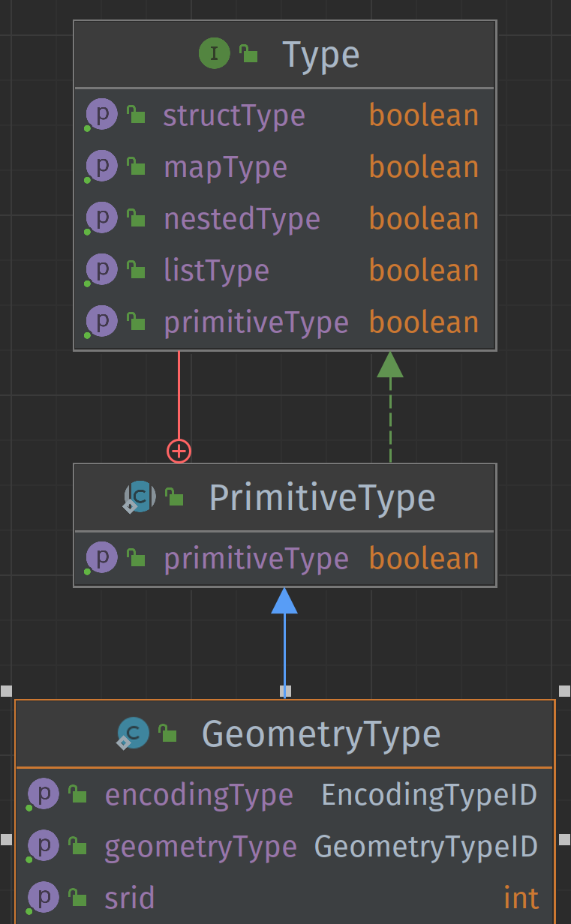This screenshot has width=571, height=924.
Task: Click the property icon next to srid
Action: tap(43, 898)
